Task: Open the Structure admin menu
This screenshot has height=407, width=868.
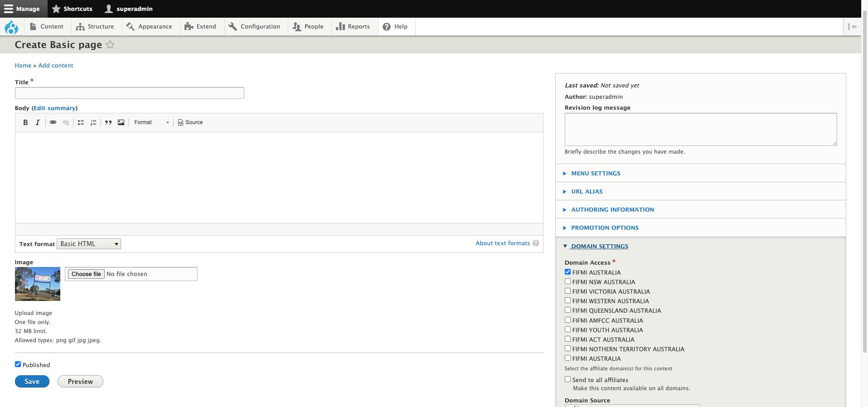Action: click(x=95, y=27)
